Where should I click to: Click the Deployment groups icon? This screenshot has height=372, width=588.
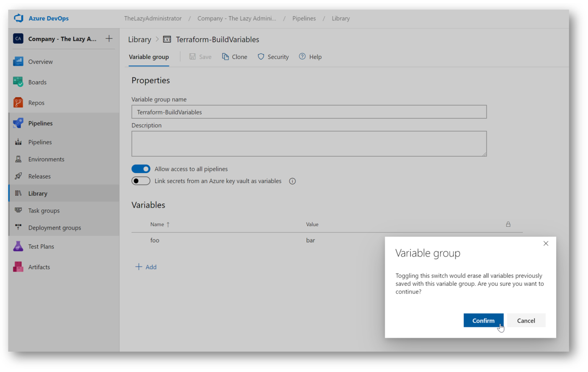18,227
